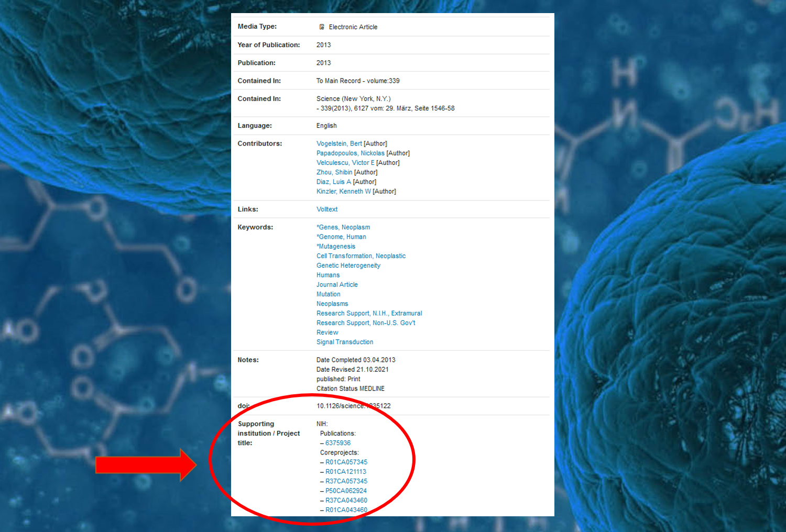Click keyword Genes, Neoplasm

(344, 227)
